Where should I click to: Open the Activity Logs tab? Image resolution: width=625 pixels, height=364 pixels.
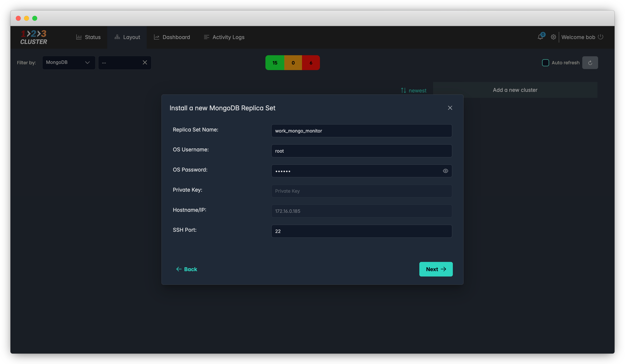pyautogui.click(x=224, y=37)
